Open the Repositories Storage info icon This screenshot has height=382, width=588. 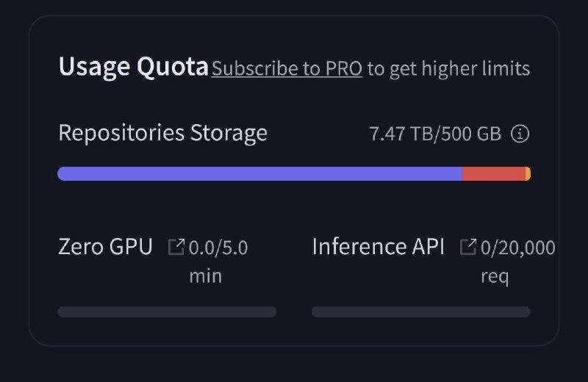[x=520, y=134]
